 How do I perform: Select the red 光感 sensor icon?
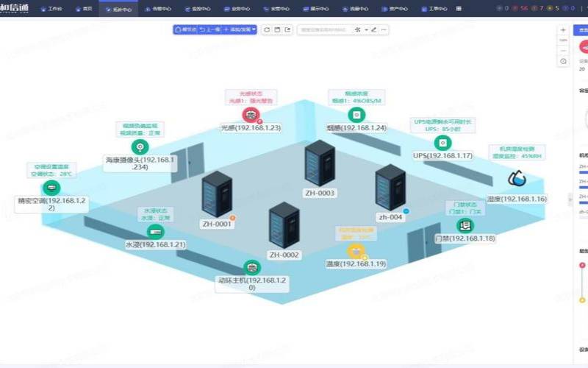point(251,115)
